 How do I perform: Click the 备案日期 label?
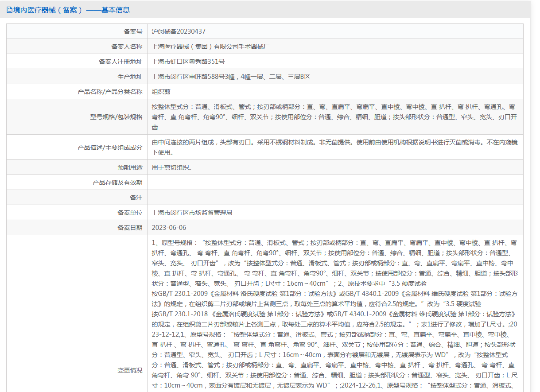click(x=130, y=228)
